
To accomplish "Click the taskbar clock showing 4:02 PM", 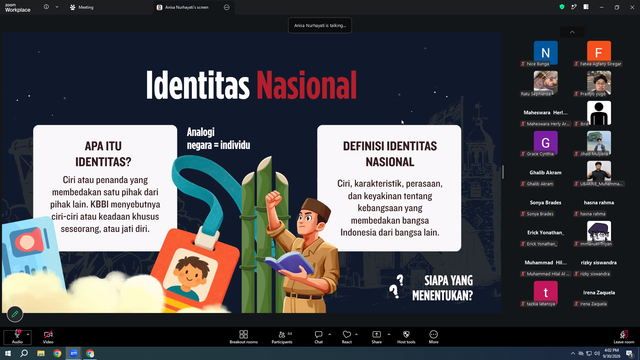I will (611, 353).
